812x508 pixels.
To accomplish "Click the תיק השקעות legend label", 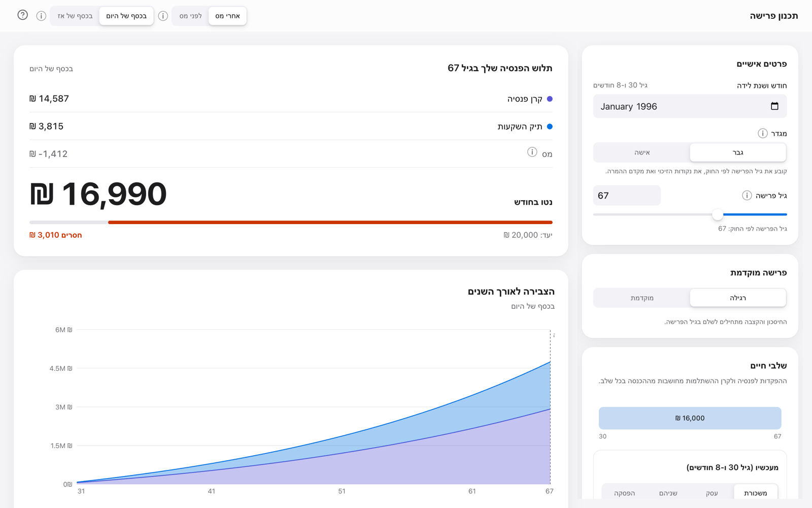I will pyautogui.click(x=520, y=126).
